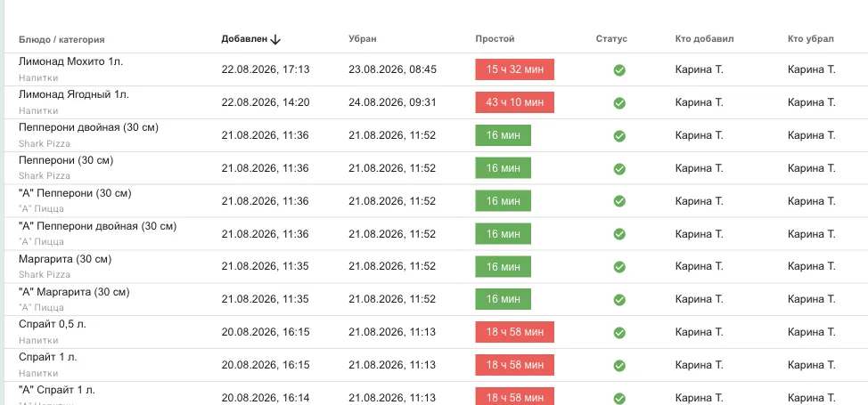This screenshot has height=405, width=868.
Task: Click the Кто добавил column header
Action: pyautogui.click(x=704, y=39)
